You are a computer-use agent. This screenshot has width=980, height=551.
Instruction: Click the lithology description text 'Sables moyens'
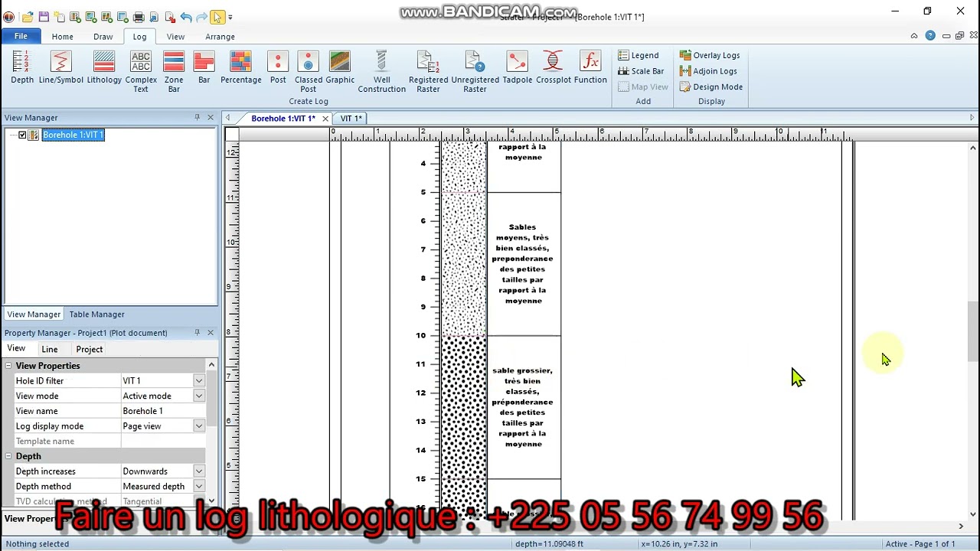point(524,263)
